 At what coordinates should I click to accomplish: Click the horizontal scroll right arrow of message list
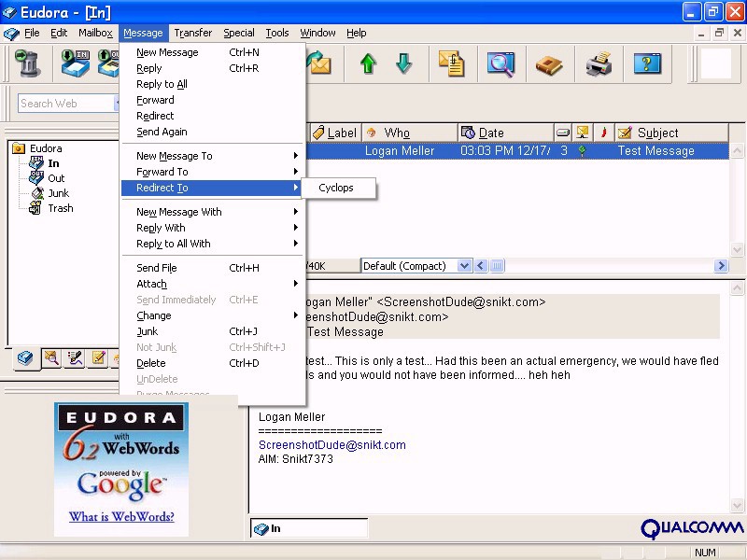click(721, 266)
